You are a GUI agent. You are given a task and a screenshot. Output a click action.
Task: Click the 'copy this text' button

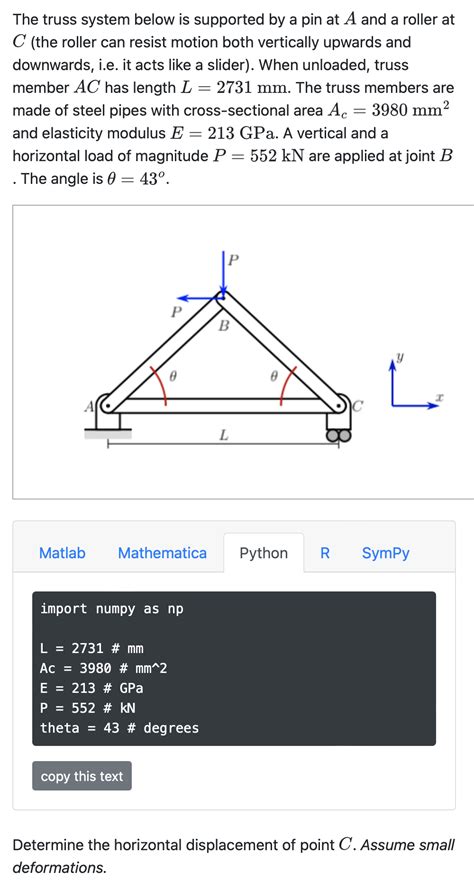(82, 776)
